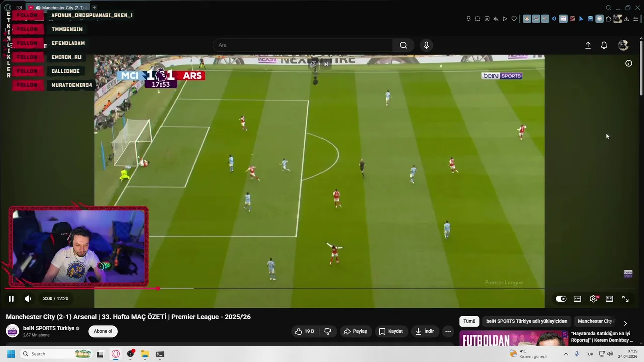Switch to theater mode view

tap(609, 299)
